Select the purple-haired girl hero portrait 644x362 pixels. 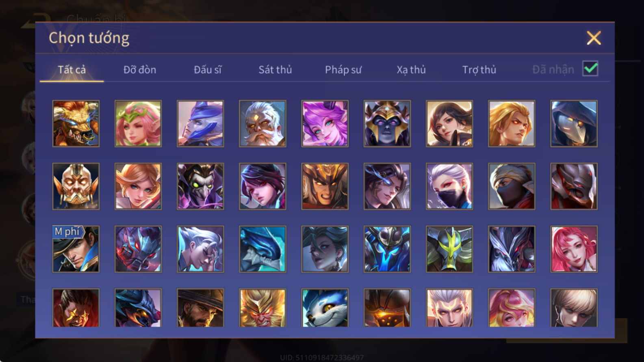325,123
